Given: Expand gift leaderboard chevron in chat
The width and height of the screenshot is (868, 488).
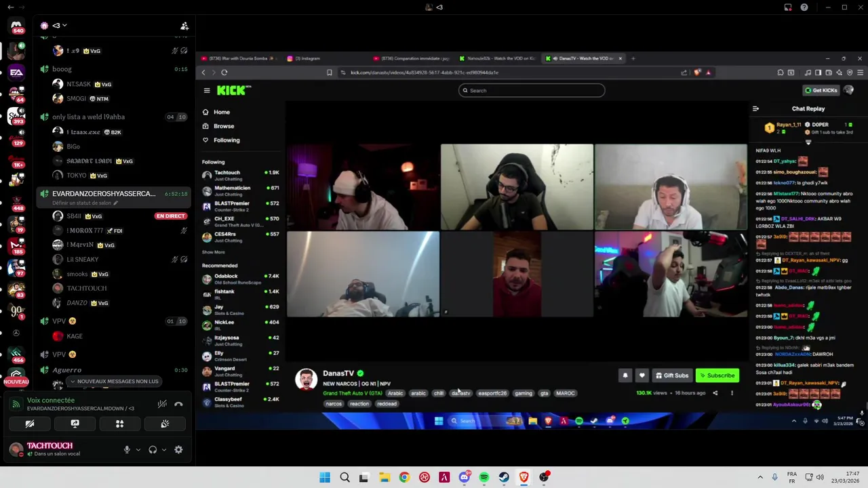Looking at the screenshot, I should tap(808, 142).
